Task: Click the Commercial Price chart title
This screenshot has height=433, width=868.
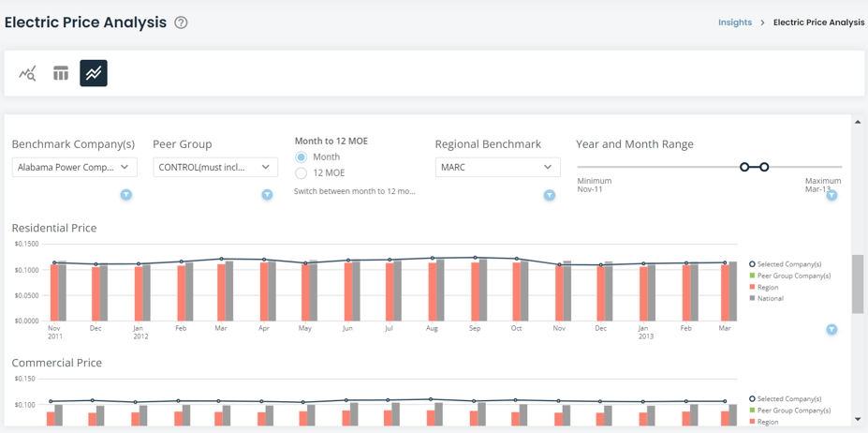Action: coord(57,363)
